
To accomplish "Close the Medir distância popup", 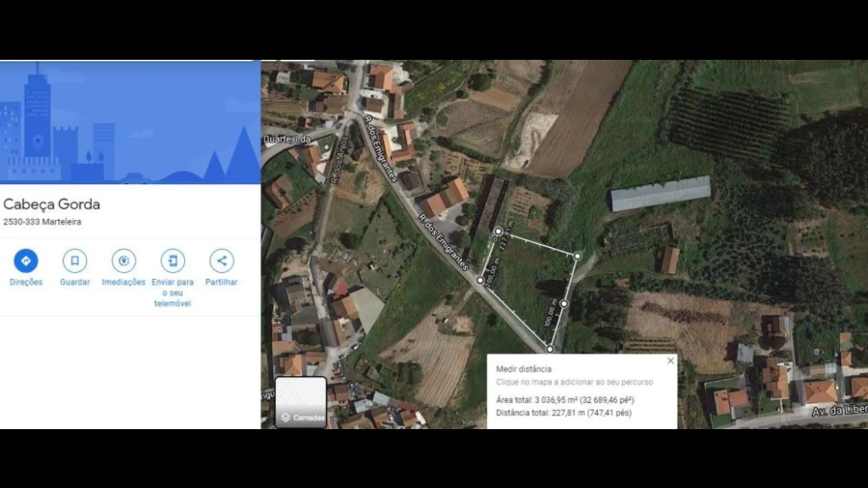I will 670,361.
